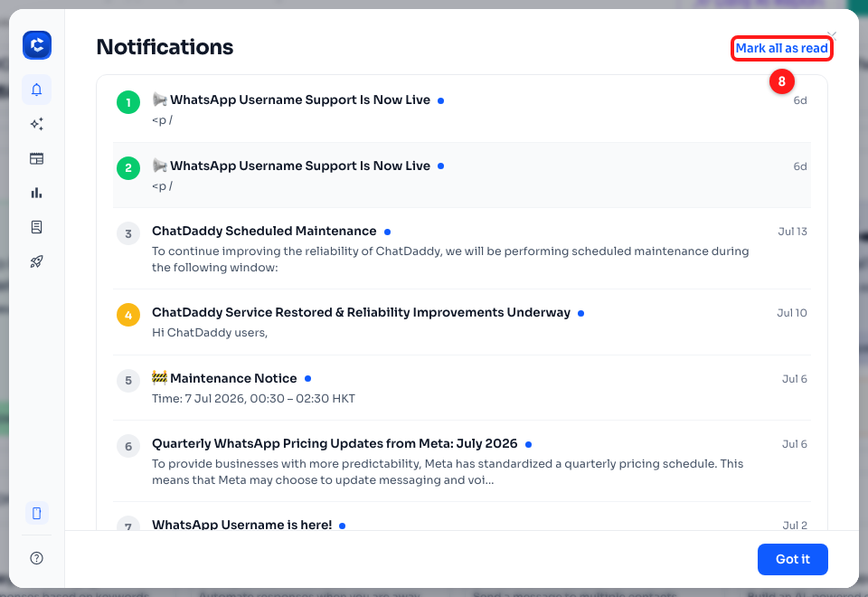Open Quarterly WhatsApp Pricing Updates from Meta notification

click(462, 461)
